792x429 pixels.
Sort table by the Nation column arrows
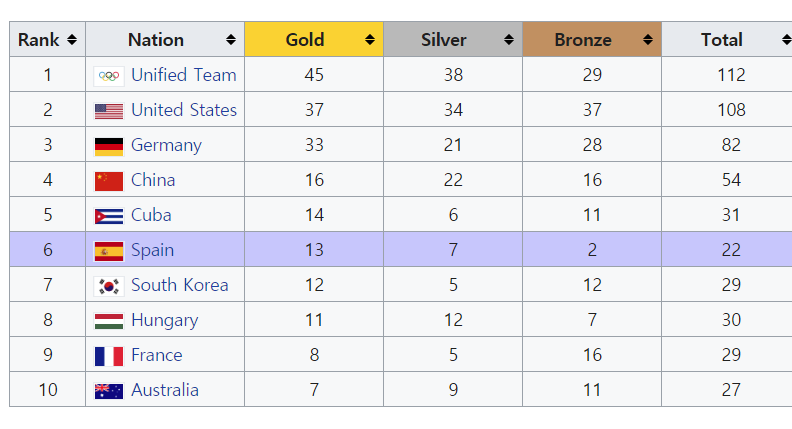(231, 40)
